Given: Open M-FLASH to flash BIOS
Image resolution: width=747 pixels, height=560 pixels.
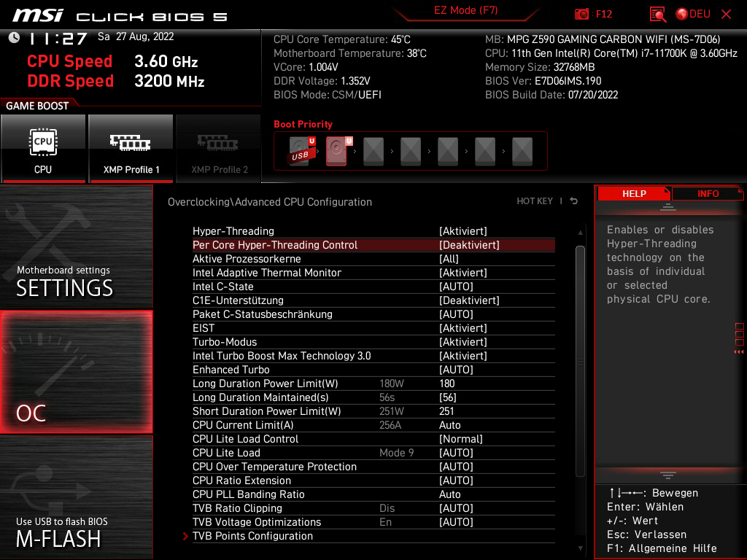Looking at the screenshot, I should pyautogui.click(x=76, y=497).
